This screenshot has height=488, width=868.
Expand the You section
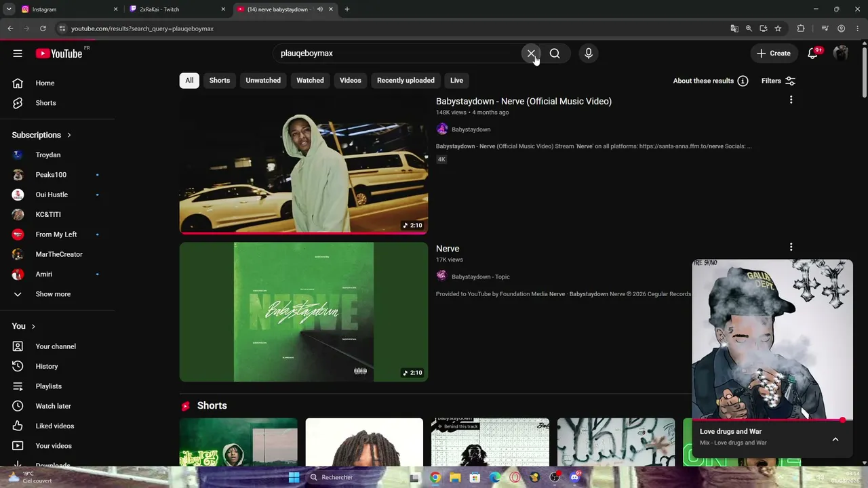pyautogui.click(x=23, y=326)
